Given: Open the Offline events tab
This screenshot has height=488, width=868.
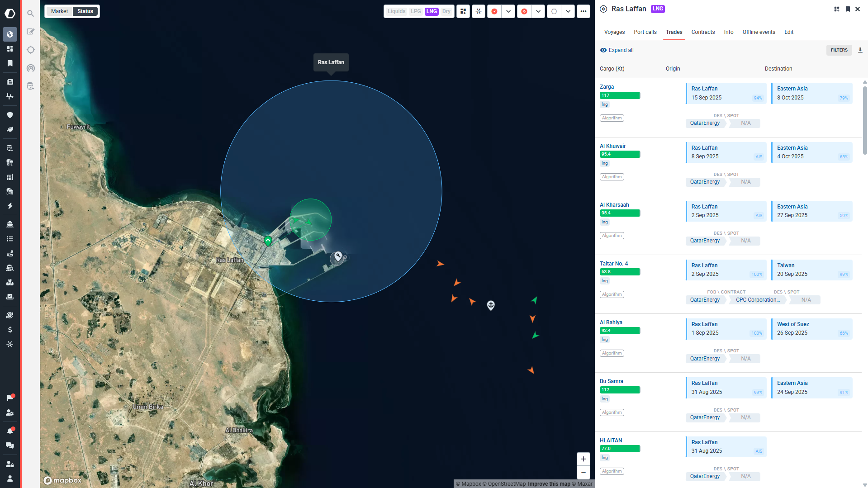Looking at the screenshot, I should point(759,32).
